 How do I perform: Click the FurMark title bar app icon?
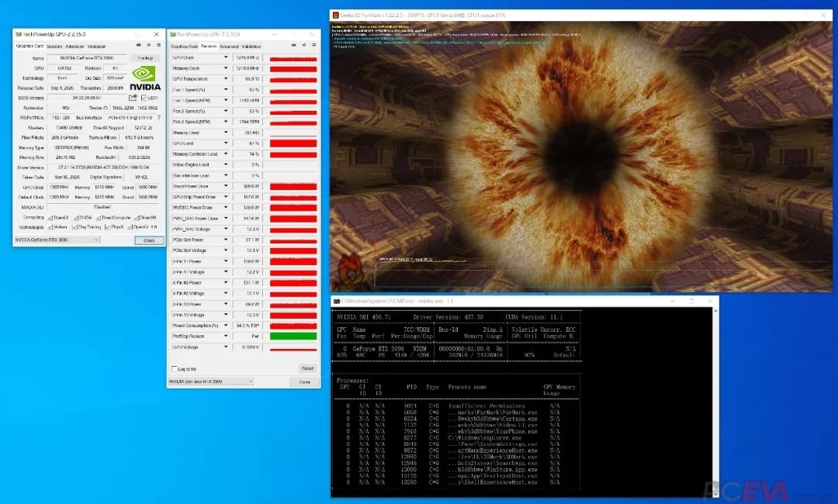[336, 15]
